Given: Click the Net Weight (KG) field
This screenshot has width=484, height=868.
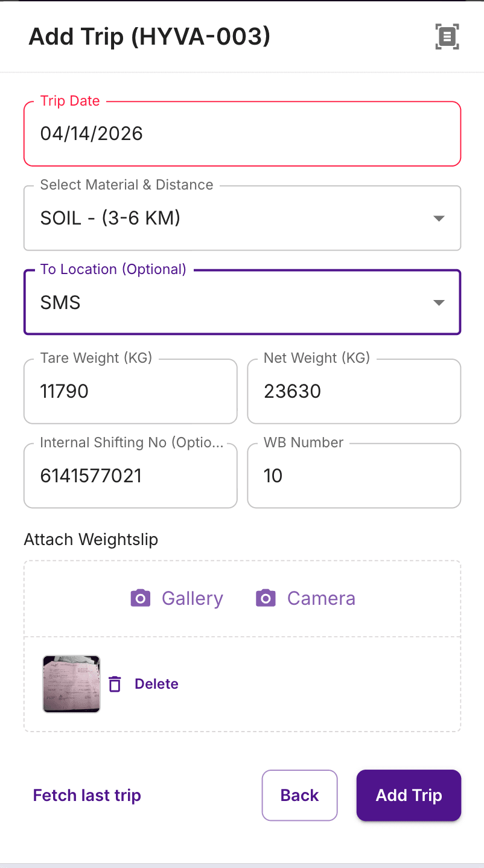Looking at the screenshot, I should (x=354, y=391).
